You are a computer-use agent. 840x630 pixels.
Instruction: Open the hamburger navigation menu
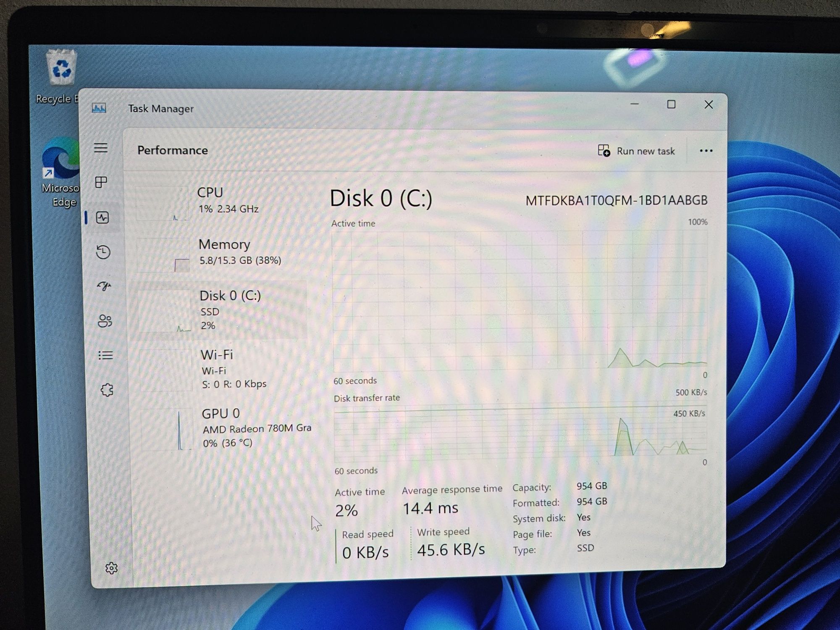click(101, 148)
